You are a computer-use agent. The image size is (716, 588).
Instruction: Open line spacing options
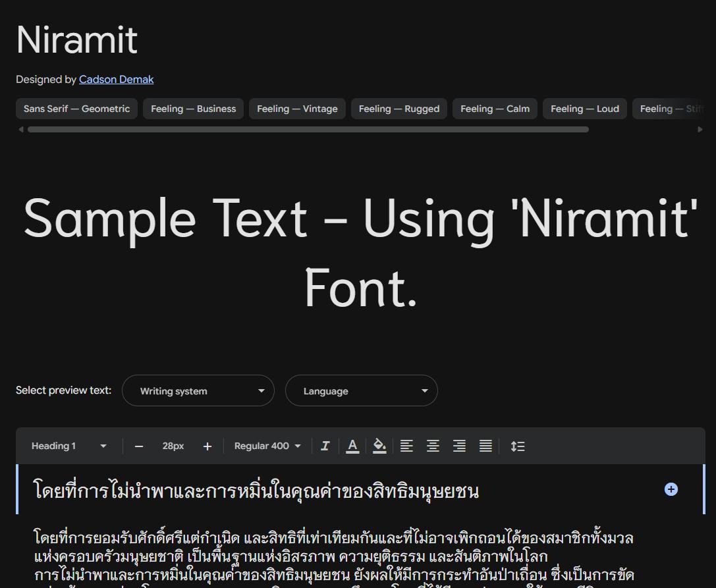[x=517, y=446]
